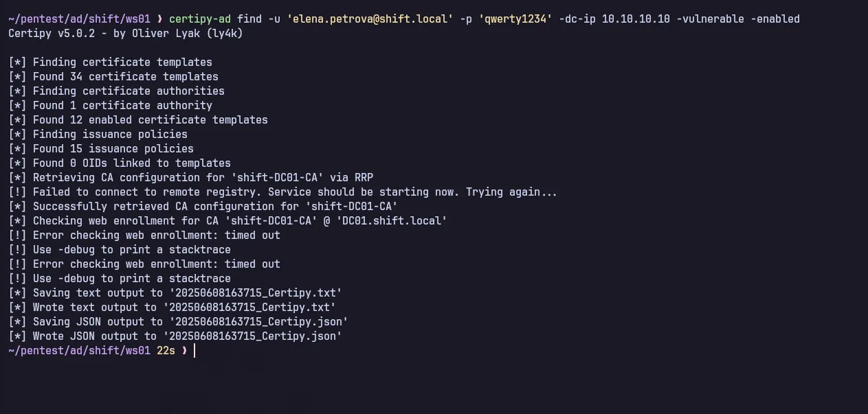Click the 10.10.10.10 DC IP address
This screenshot has width=868, height=414.
(x=636, y=19)
